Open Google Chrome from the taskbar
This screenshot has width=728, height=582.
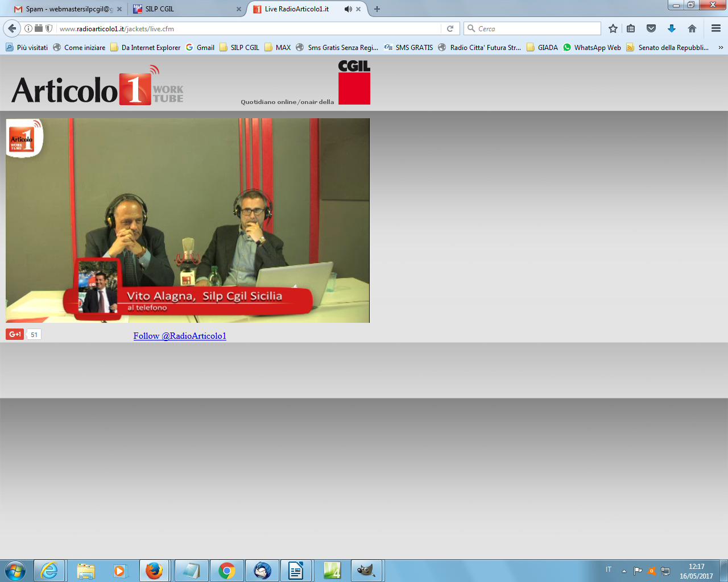click(227, 571)
